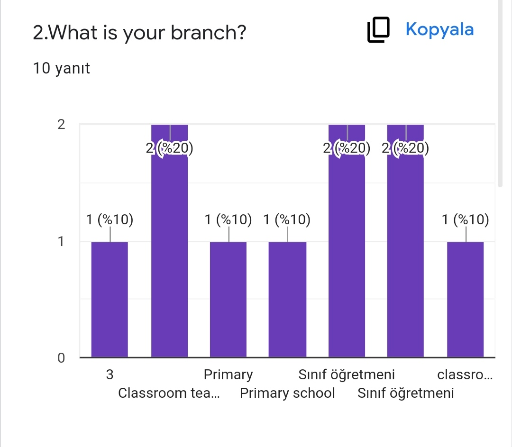Click the 1 (%10) label above classro... bar
The width and height of the screenshot is (512, 447).
coord(465,220)
